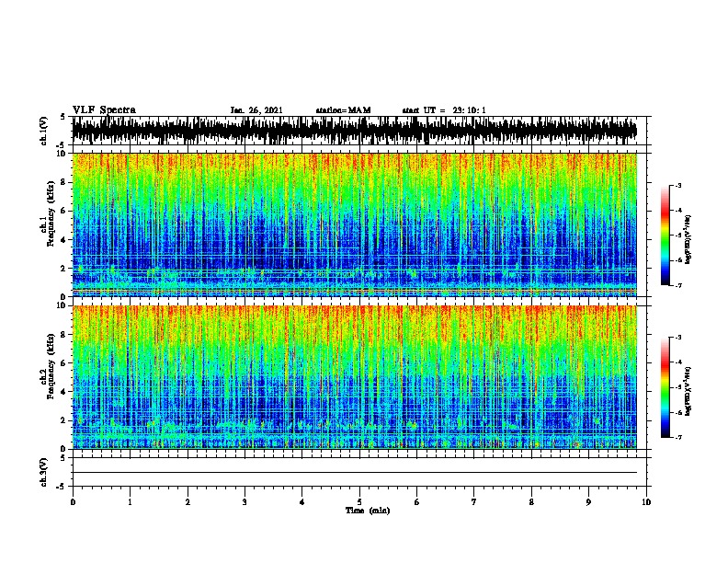Click the "VLF Spectra" plot title
This screenshot has width=728, height=563.
pos(104,110)
